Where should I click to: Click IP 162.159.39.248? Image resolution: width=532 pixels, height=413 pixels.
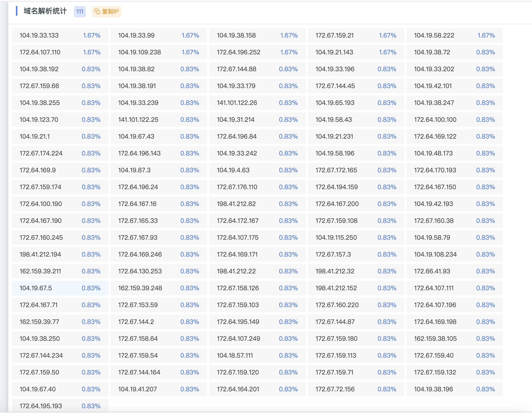pos(159,288)
